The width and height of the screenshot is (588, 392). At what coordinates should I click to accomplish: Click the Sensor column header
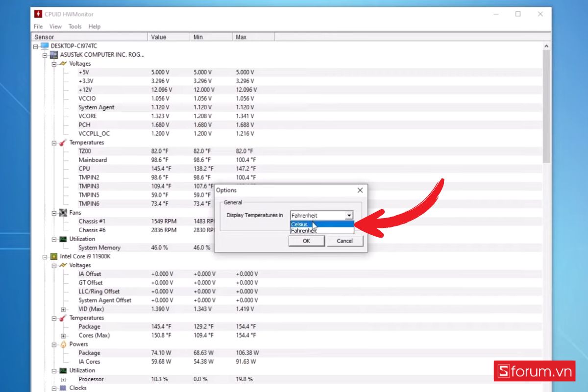coord(90,37)
